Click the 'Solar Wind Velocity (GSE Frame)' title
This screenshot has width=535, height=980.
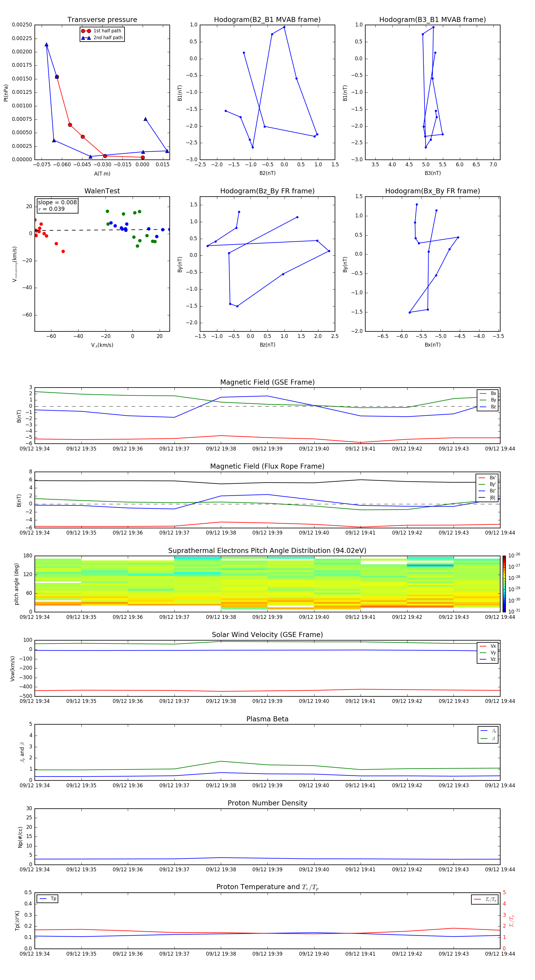(x=267, y=635)
